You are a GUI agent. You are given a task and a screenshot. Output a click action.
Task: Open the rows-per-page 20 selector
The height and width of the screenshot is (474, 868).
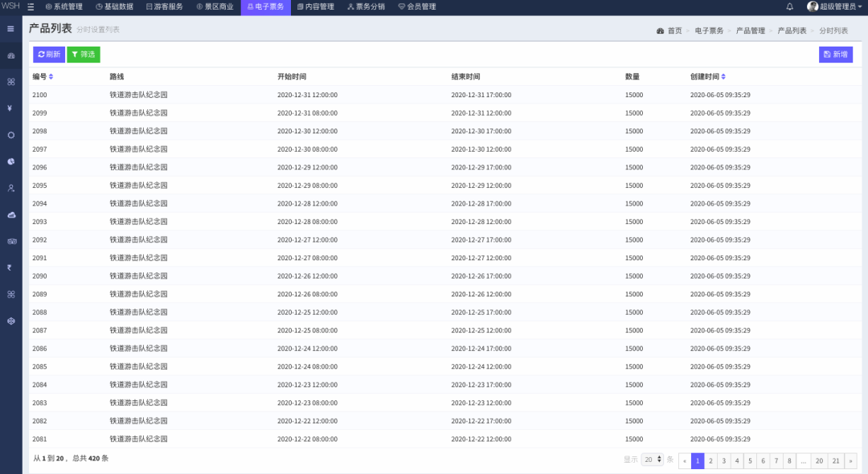tap(653, 460)
